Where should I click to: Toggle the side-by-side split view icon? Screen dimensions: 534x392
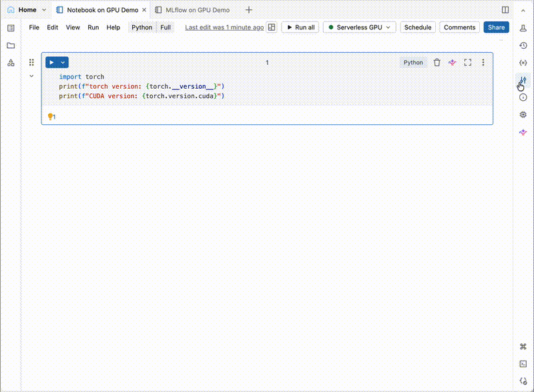tap(505, 10)
